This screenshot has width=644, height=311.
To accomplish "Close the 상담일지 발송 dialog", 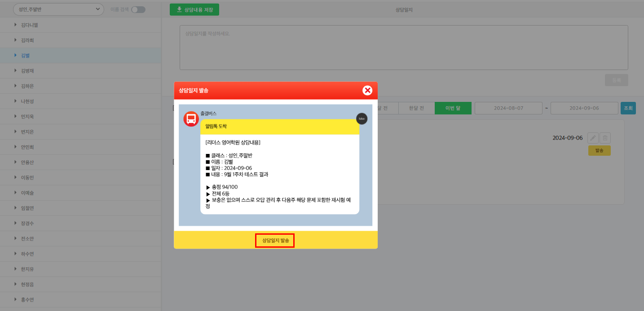I will click(x=367, y=90).
